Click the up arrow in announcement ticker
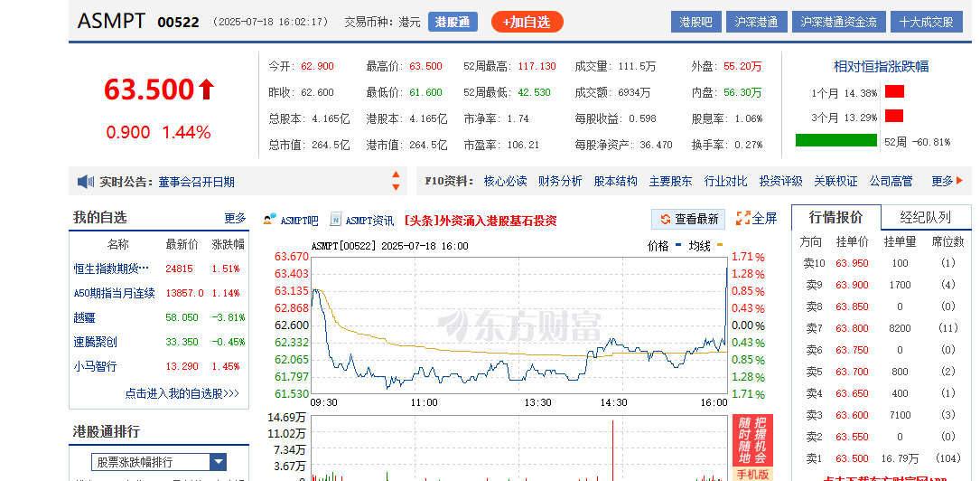980x481 pixels. [396, 174]
